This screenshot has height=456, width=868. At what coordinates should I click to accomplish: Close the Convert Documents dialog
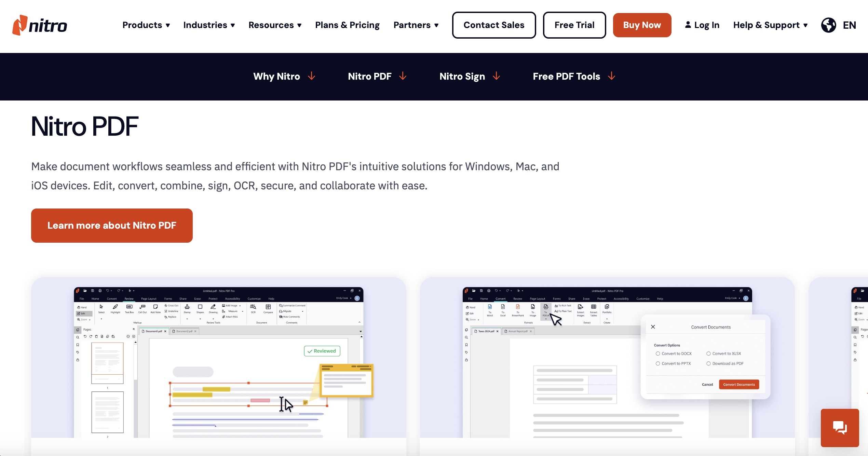[653, 327]
